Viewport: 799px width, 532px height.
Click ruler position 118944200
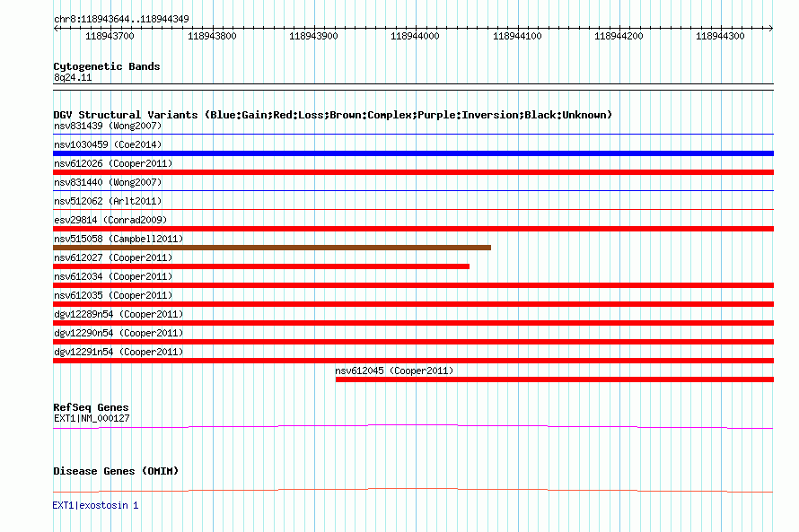pyautogui.click(x=619, y=36)
